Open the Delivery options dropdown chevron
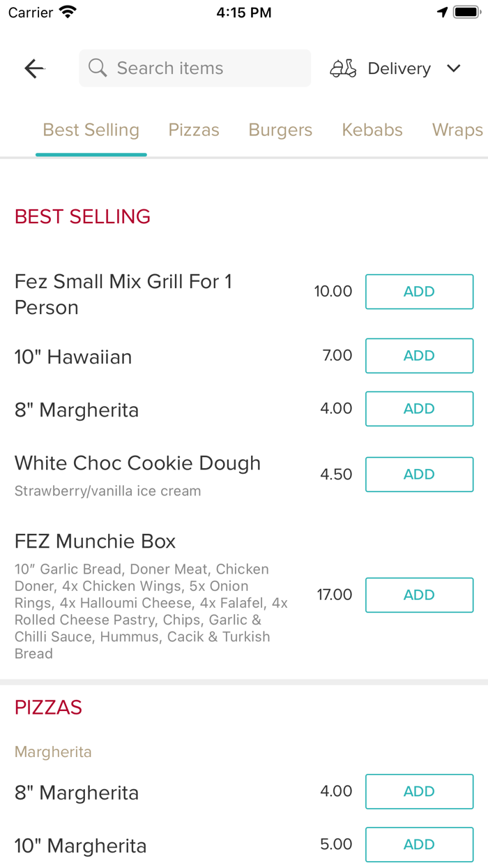Viewport: 488px width, 868px height. click(453, 68)
